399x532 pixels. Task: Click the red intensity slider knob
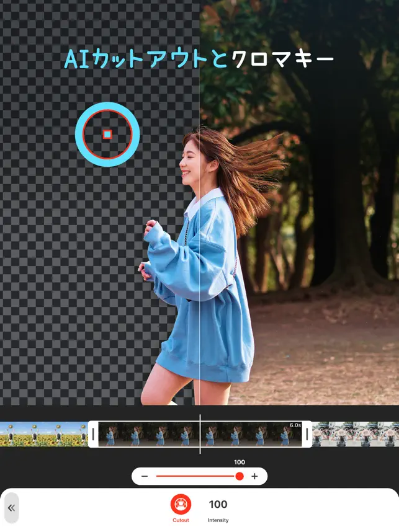(x=240, y=476)
